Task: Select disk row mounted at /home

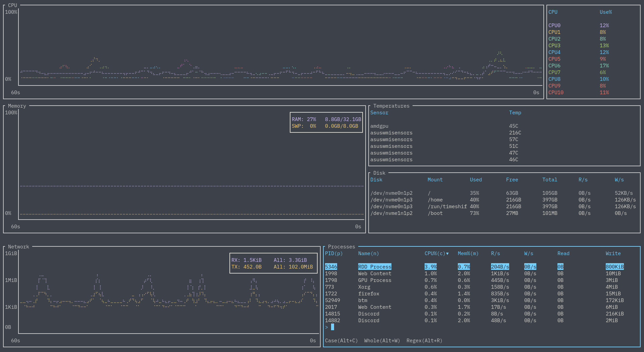Action: pyautogui.click(x=504, y=200)
